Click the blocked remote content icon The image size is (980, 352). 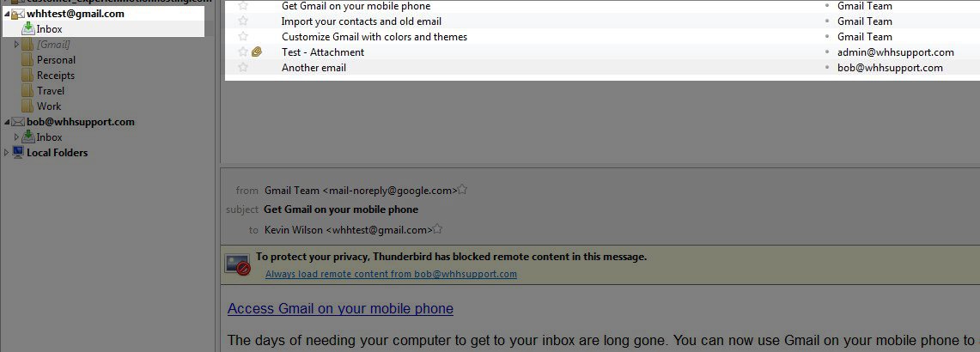point(238,264)
